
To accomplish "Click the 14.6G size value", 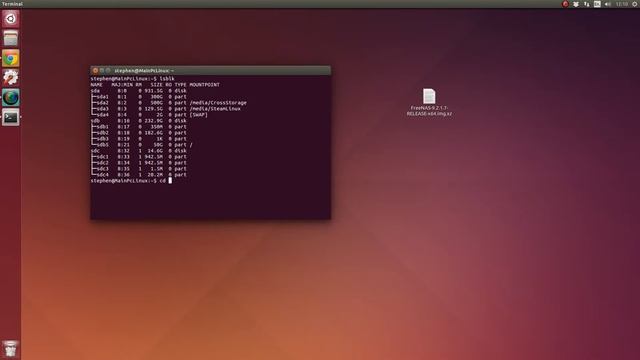I will pos(155,151).
